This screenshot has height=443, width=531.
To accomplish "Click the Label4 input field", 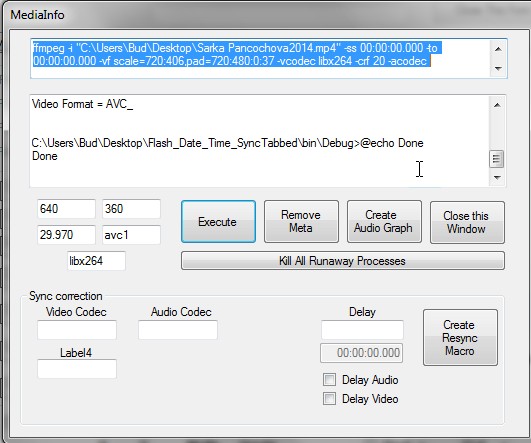I will point(77,369).
